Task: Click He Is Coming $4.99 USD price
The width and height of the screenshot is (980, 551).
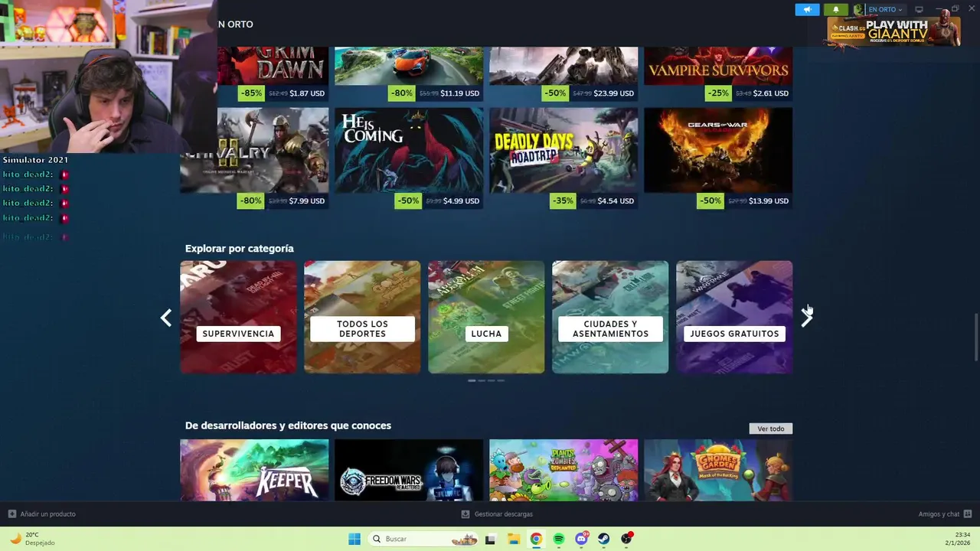Action: click(x=462, y=201)
